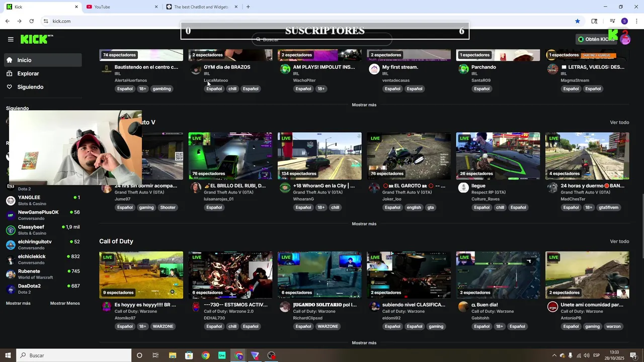This screenshot has width=644, height=362.
Task: Open Microsoft Store from the taskbar
Action: [189, 355]
